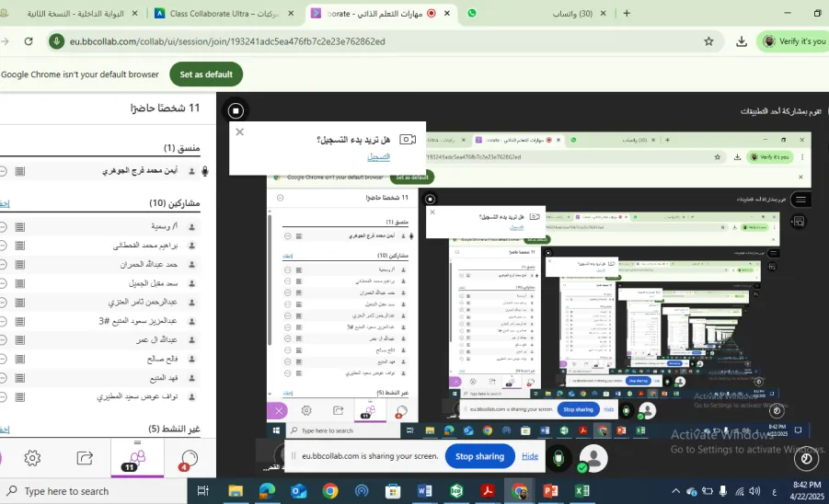
Task: Open Microsoft Edge from taskbar
Action: click(267, 491)
